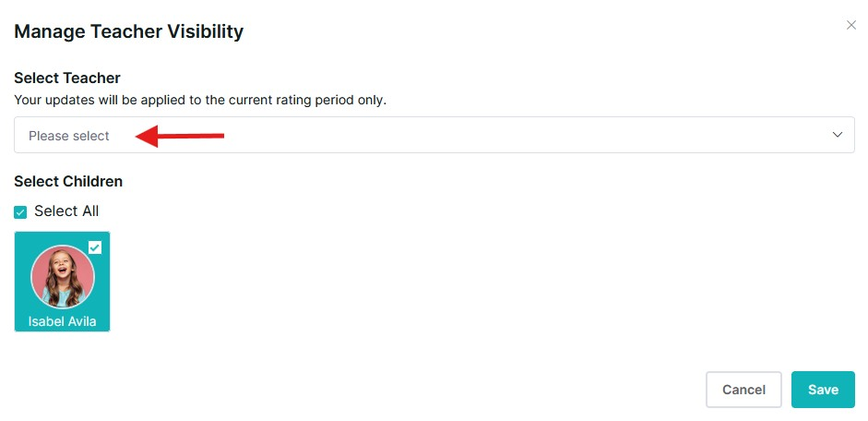Screen dimensions: 868x421
Task: Save the teacher visibility changes
Action: [823, 390]
